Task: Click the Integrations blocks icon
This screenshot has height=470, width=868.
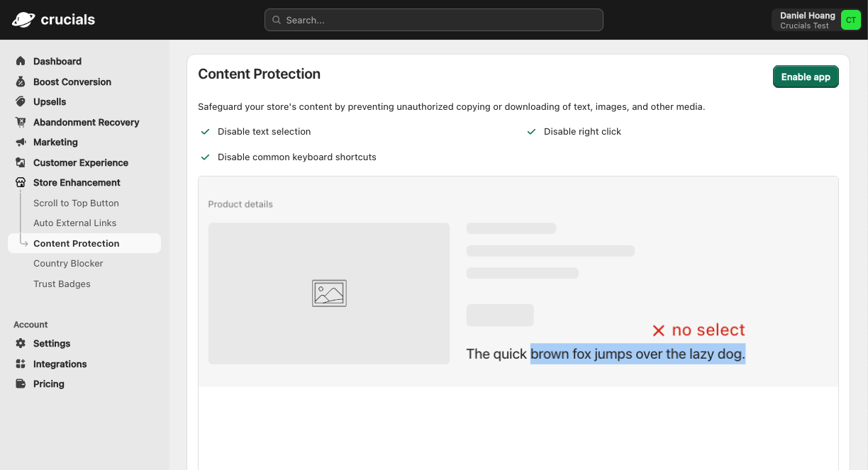Action: (21, 364)
